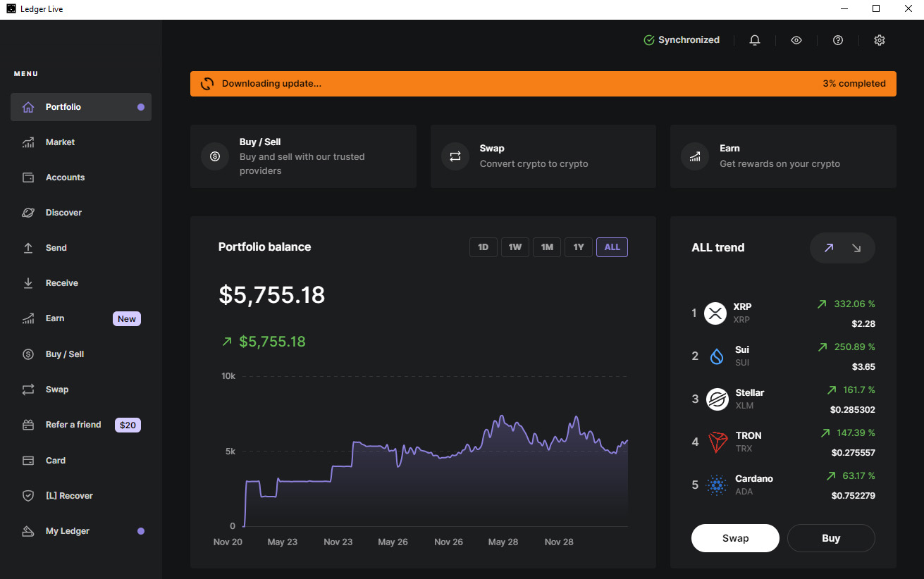The height and width of the screenshot is (579, 924).
Task: Click the $20 badge beside Refer a friend
Action: pos(128,425)
